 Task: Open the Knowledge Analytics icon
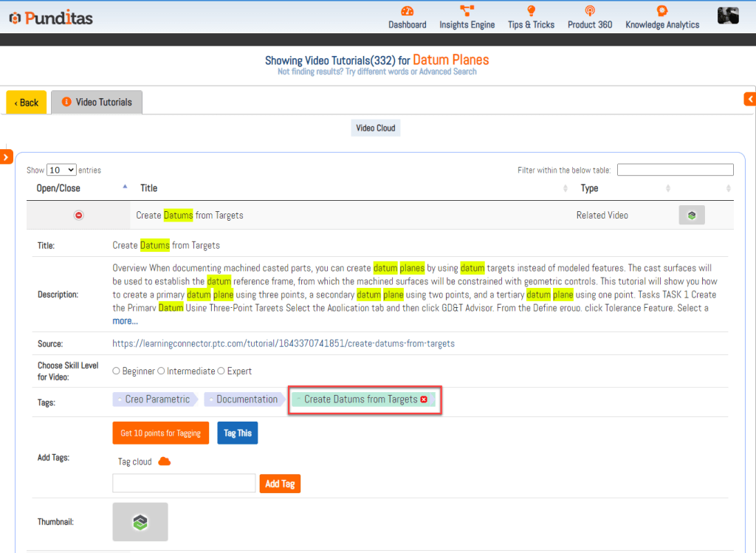661,11
